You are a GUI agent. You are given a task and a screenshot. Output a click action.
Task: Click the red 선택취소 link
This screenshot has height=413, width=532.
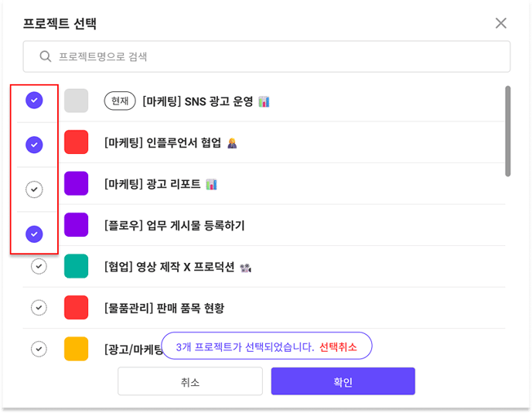(338, 346)
